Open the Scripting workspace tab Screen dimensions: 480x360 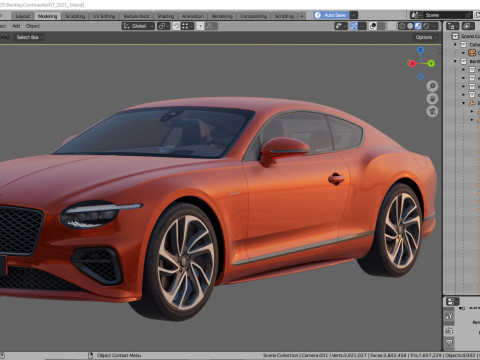point(284,16)
